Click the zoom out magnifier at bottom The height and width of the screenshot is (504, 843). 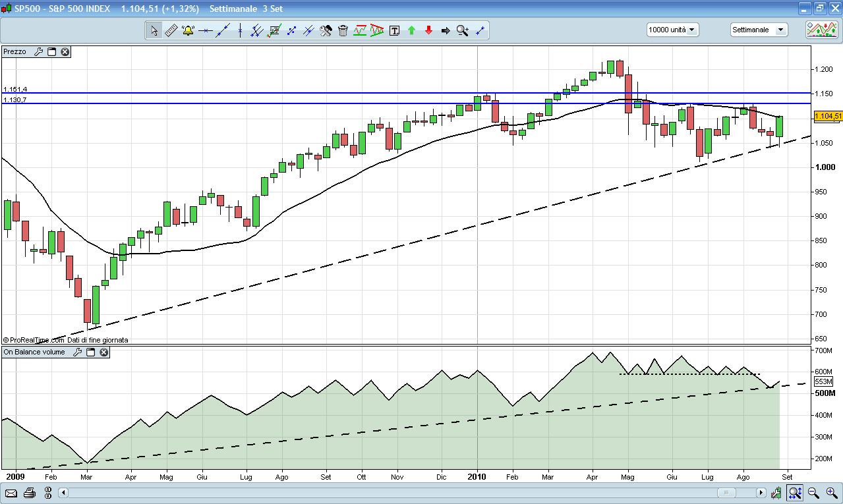click(813, 493)
